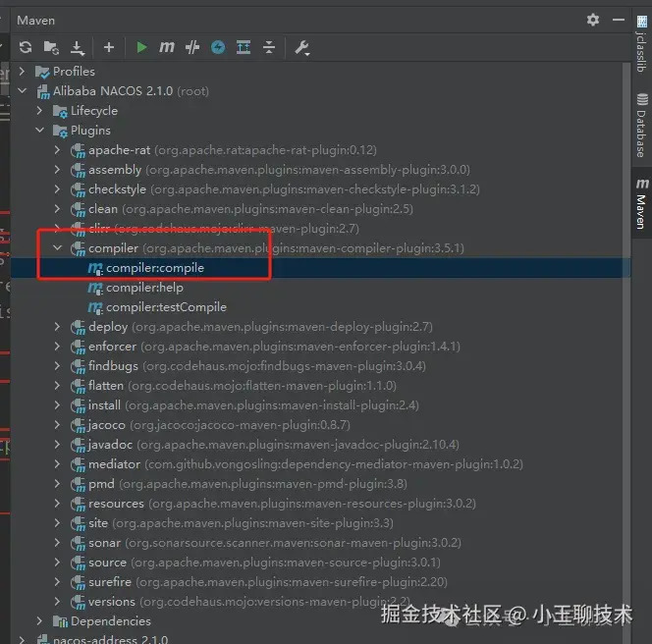Expand assembly plugin
This screenshot has width=652, height=644.
point(57,170)
